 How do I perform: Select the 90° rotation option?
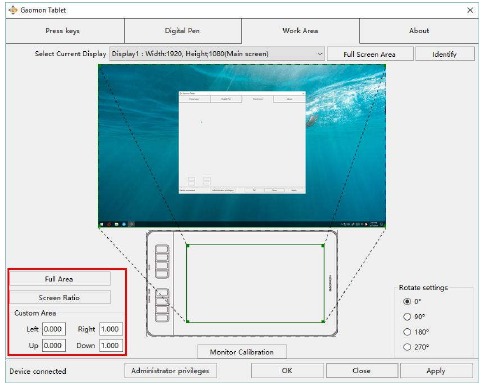pos(407,316)
